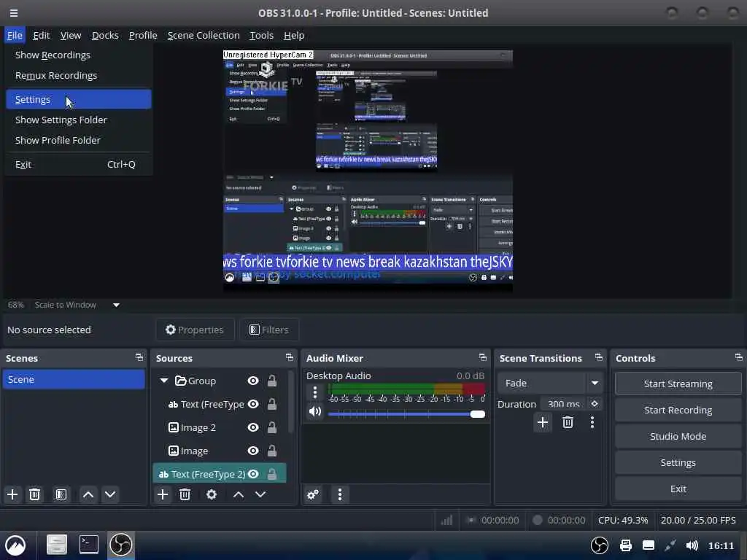Open the terminal from the taskbar
The width and height of the screenshot is (747, 560).
pos(89,545)
